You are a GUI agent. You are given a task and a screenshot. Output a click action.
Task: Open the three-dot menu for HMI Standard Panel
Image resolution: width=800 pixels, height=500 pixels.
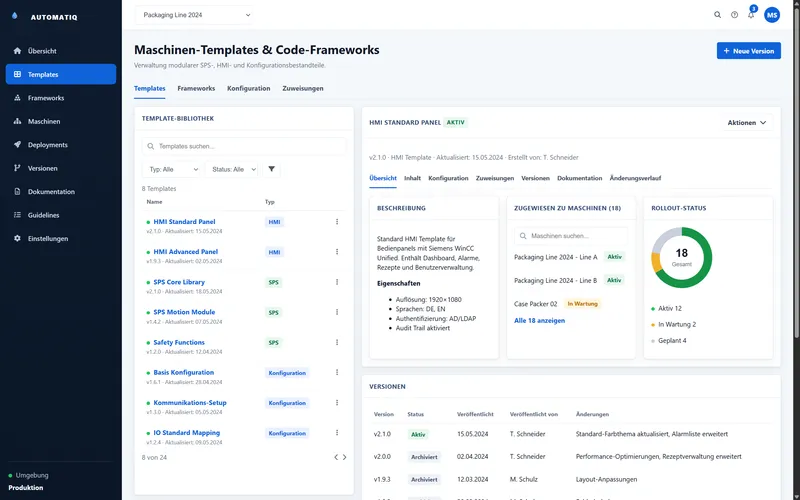(x=337, y=222)
